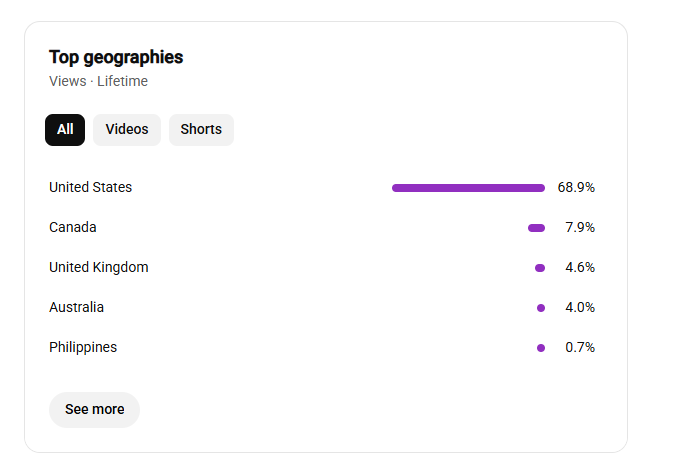Viewport: 693px width, 475px height.
Task: Switch to the Shorts filter chip
Action: (201, 130)
